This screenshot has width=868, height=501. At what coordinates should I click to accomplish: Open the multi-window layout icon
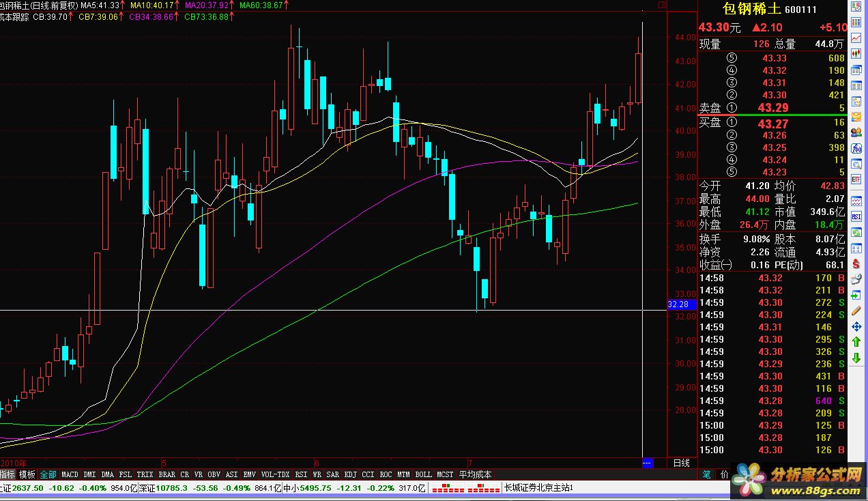856,69
